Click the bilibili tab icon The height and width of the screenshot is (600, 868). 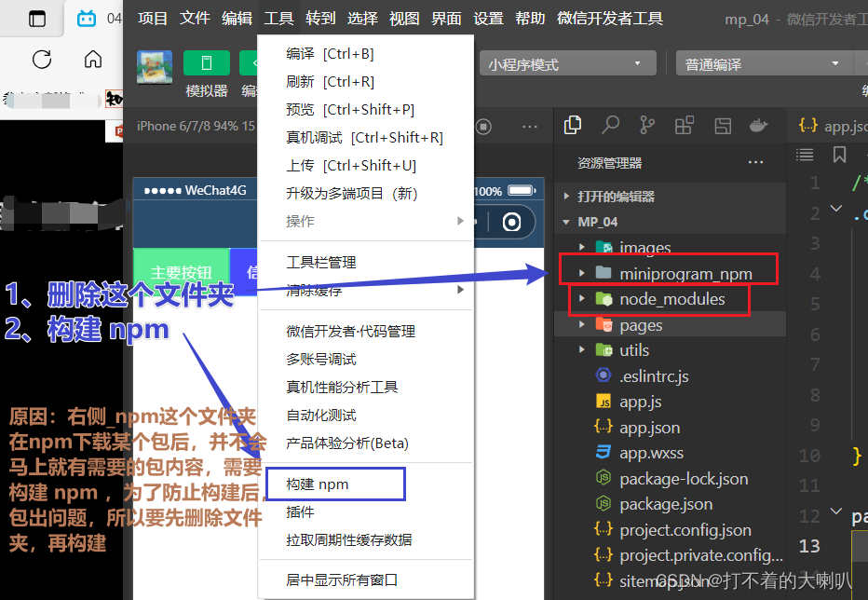(87, 19)
